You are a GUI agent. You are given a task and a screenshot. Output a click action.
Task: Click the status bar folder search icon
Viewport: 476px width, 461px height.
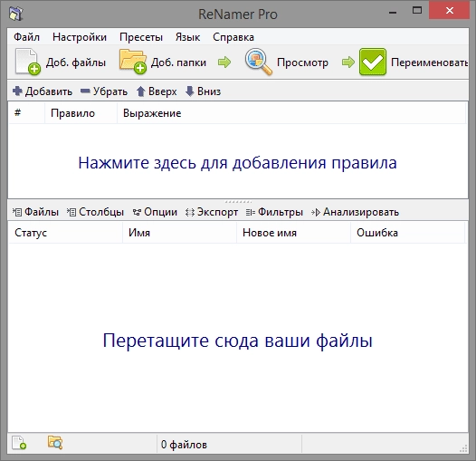(55, 443)
